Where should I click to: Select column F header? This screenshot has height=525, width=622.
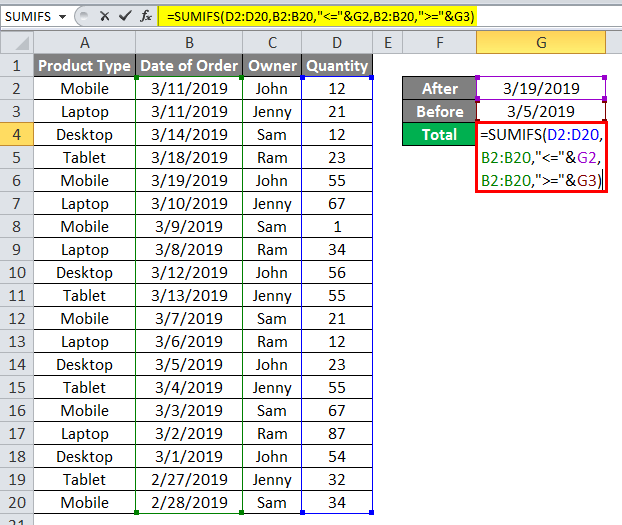tap(440, 42)
